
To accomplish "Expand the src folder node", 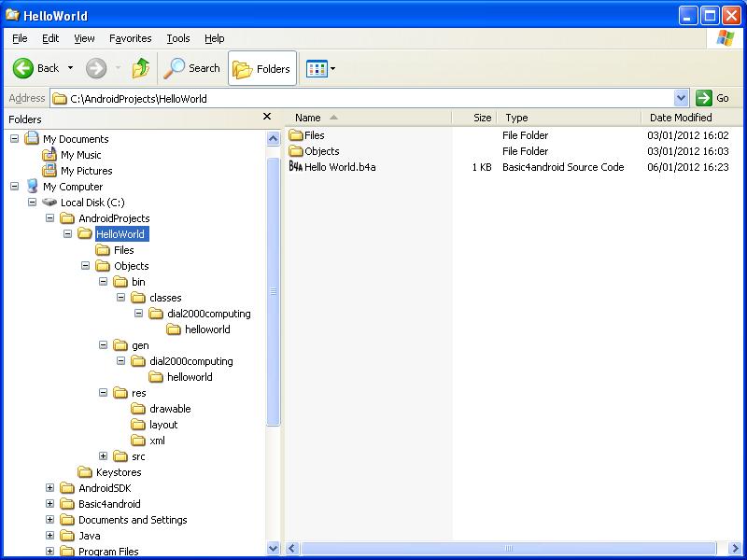I will 104,456.
